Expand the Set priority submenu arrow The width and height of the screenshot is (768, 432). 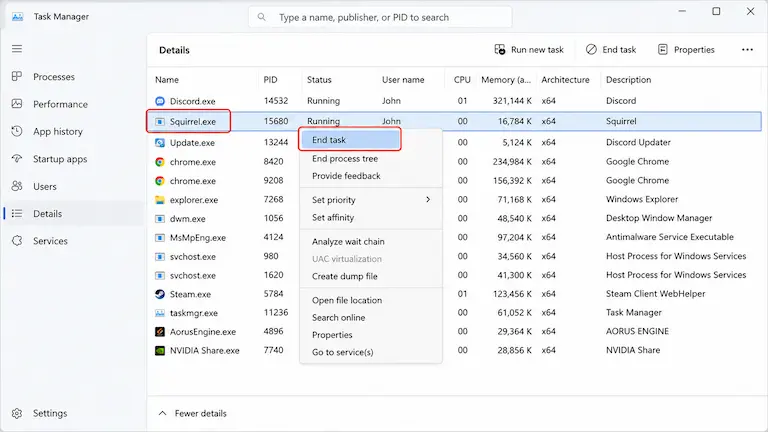click(x=428, y=199)
